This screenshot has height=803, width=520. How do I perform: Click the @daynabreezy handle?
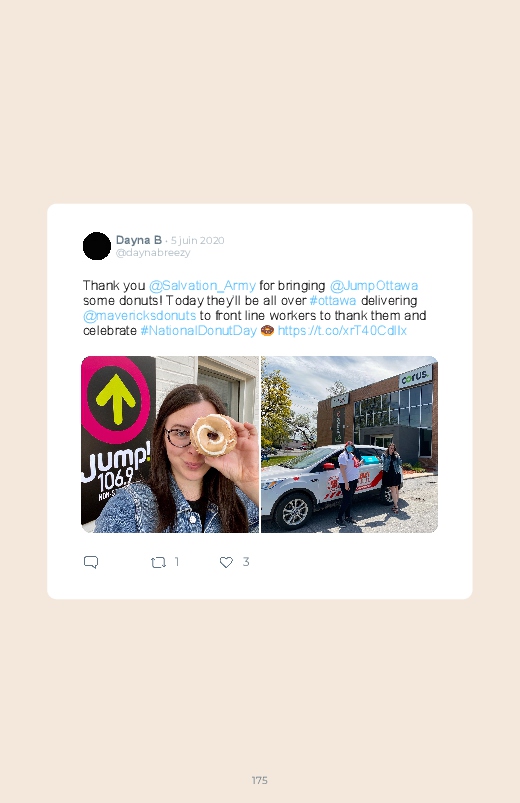(x=153, y=252)
